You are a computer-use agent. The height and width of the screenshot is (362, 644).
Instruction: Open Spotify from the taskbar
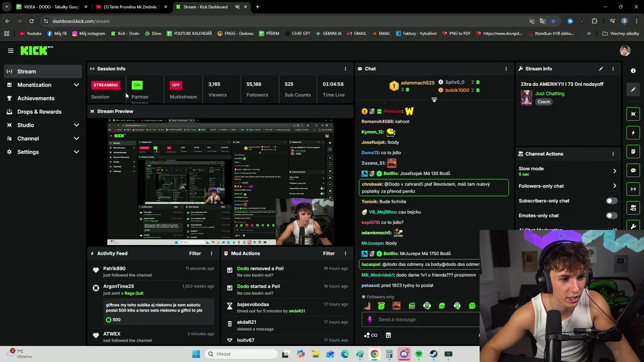pos(419,354)
